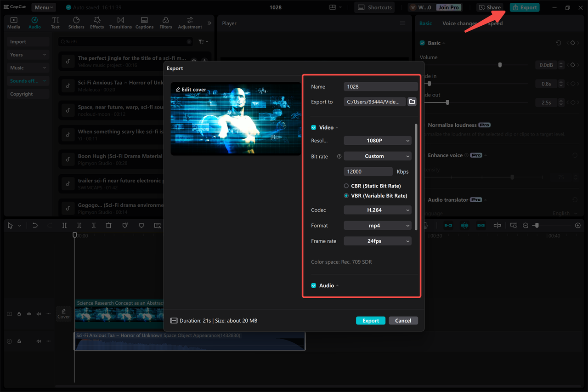Click the Split tool in timeline toolbar
Viewport: 588px width, 392px height.
click(64, 225)
